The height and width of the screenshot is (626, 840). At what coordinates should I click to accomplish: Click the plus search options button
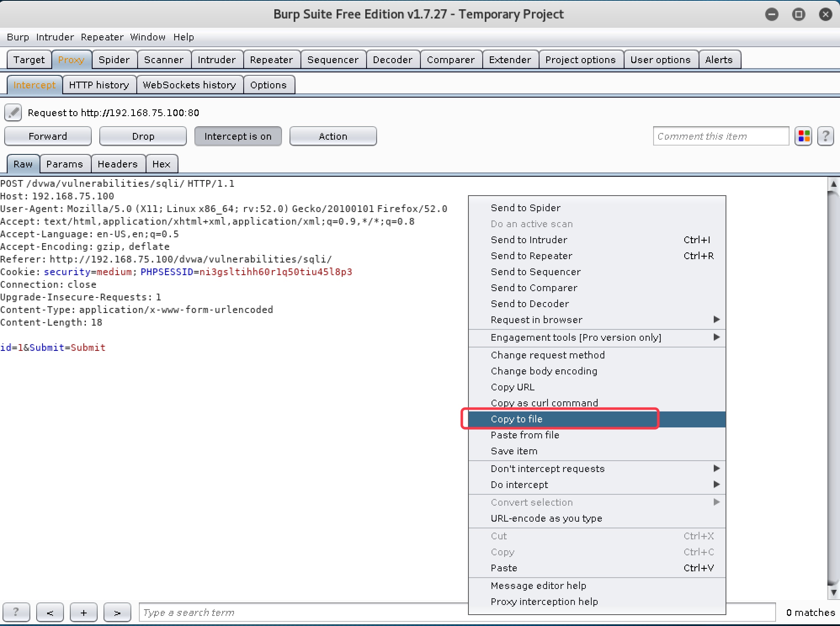(x=83, y=612)
